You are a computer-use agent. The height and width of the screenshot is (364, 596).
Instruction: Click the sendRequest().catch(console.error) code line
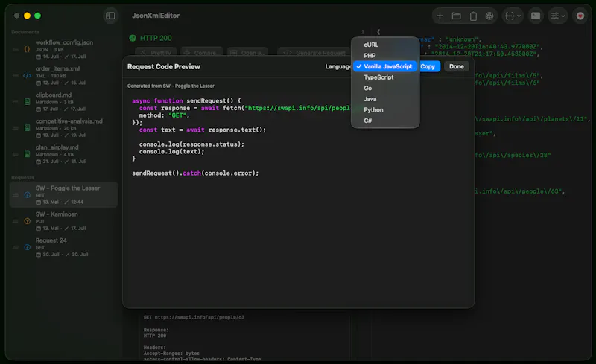195,173
